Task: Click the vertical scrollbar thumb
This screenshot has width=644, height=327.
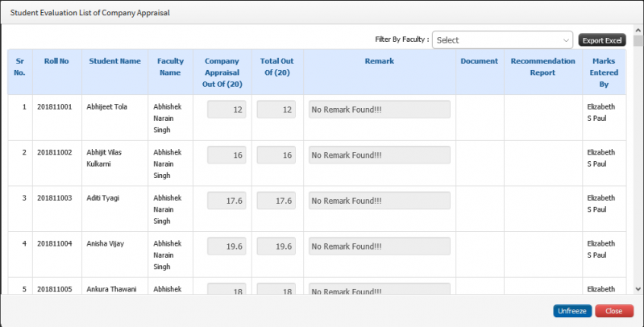Action: pyautogui.click(x=638, y=40)
